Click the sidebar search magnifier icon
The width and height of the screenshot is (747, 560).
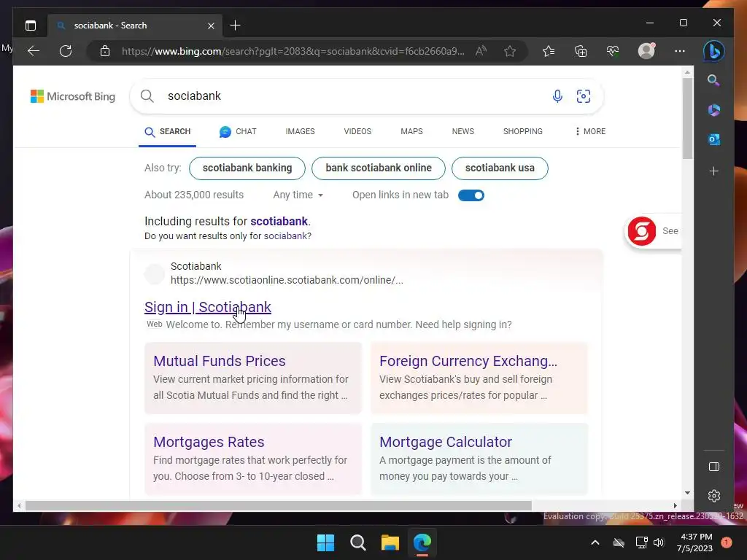coord(713,80)
